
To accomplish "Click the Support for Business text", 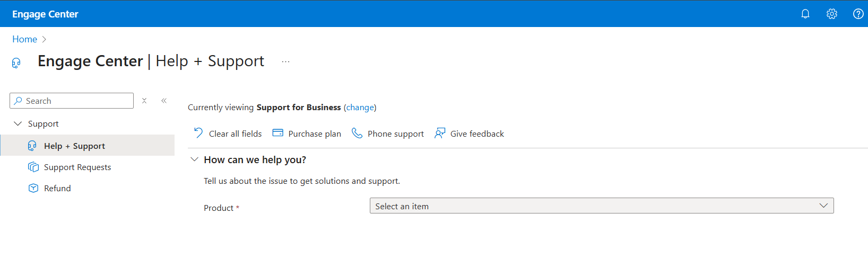I will coord(299,108).
